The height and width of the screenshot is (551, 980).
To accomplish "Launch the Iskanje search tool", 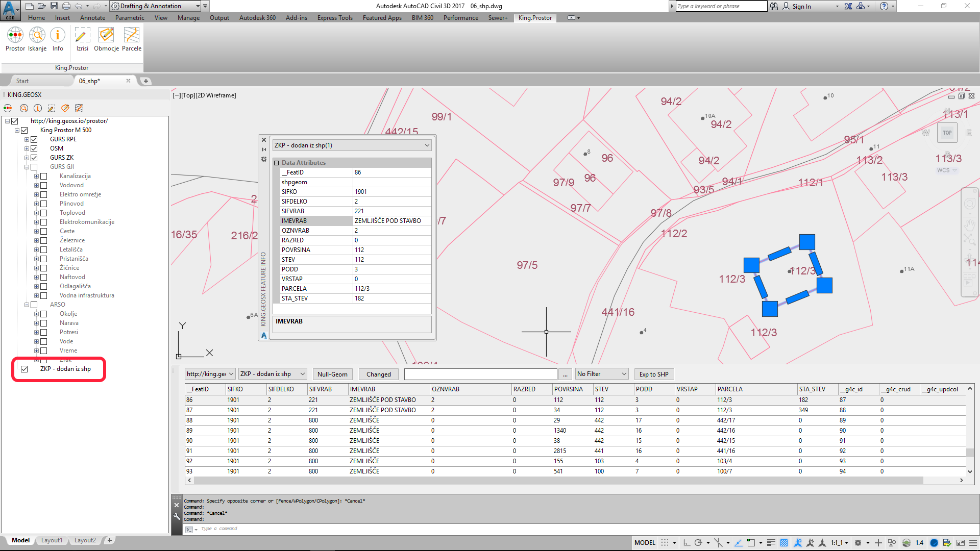I will tap(37, 39).
